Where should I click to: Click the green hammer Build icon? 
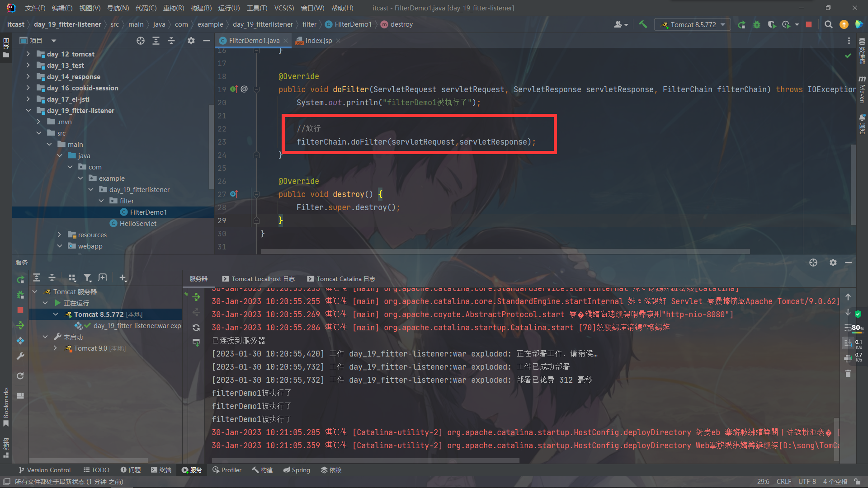(x=643, y=24)
